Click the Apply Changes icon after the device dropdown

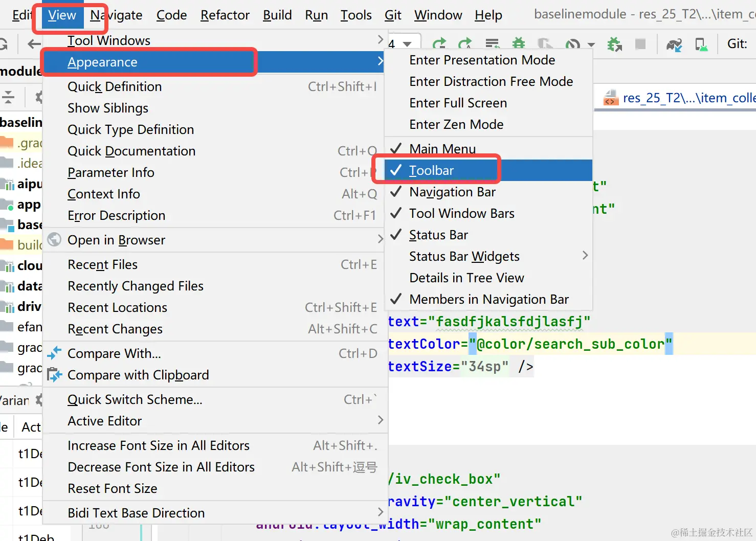click(439, 44)
